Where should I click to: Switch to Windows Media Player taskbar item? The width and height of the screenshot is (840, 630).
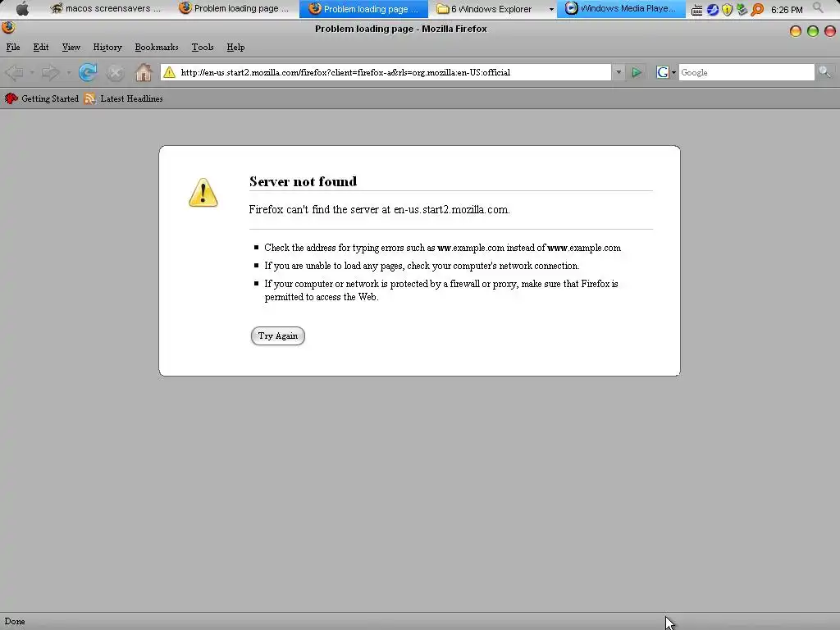pyautogui.click(x=621, y=8)
